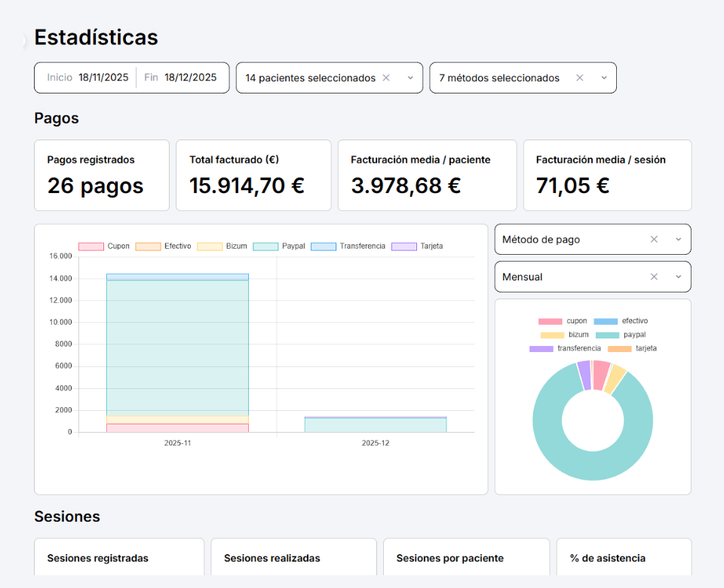Click the 2025-11 Paypal bar segment
This screenshot has width=724, height=588.
177,347
